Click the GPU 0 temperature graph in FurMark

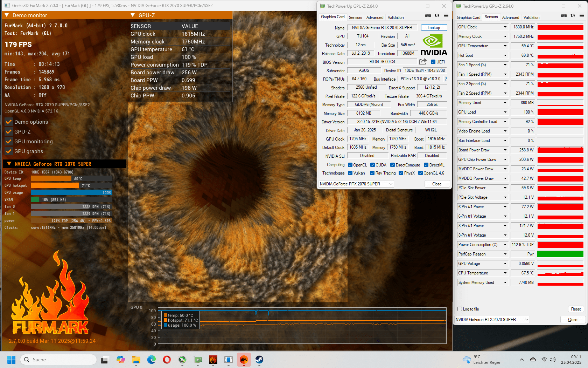302,326
